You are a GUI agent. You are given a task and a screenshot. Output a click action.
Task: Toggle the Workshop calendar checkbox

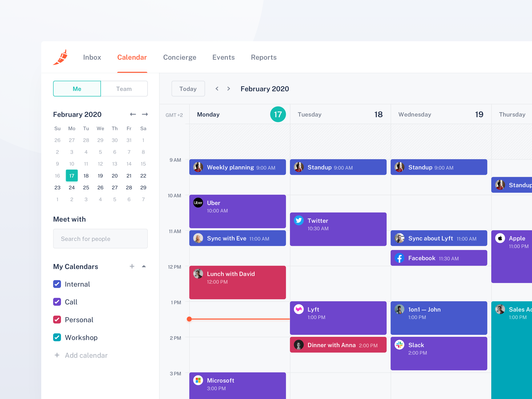coord(57,337)
